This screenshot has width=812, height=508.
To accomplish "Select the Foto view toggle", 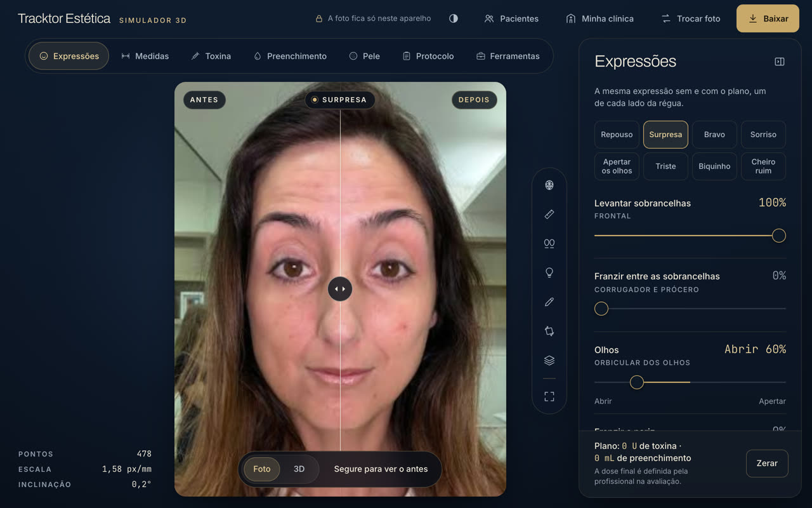I will point(262,469).
